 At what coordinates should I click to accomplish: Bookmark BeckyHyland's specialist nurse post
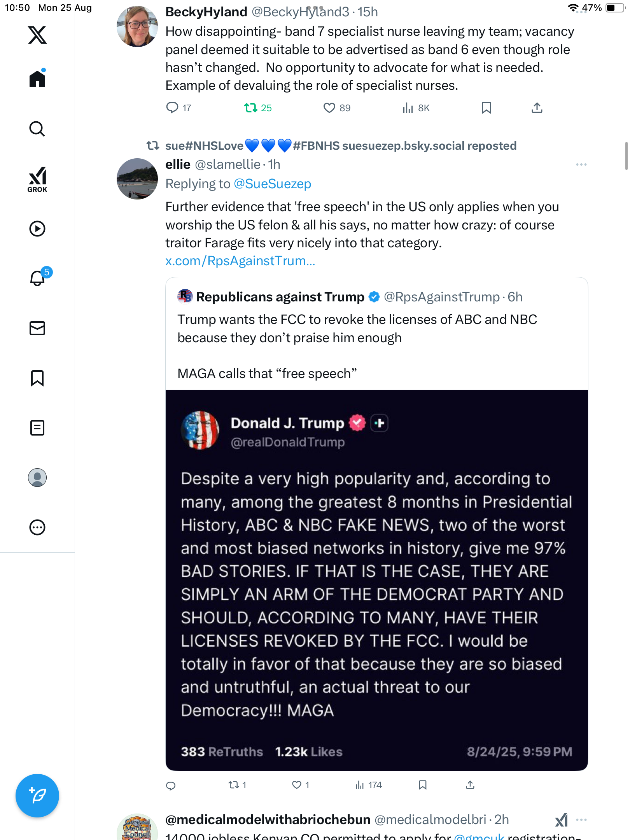click(x=486, y=108)
